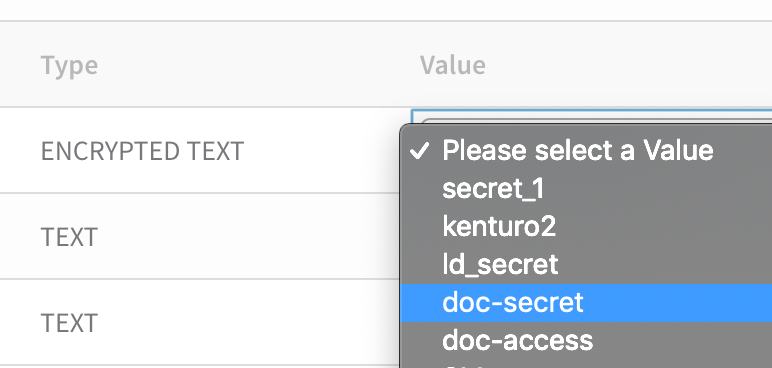Select the second TEXT type row
This screenshot has width=772, height=368.
(69, 323)
